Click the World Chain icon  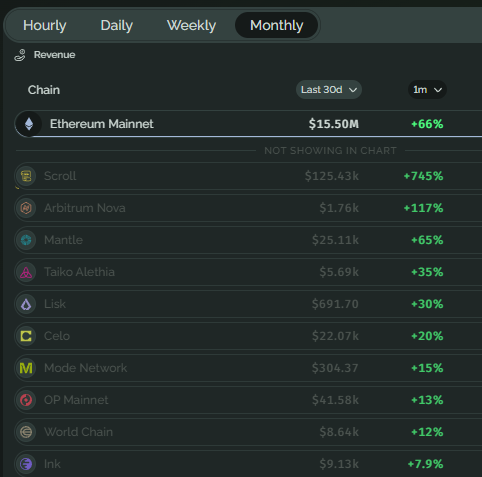point(26,432)
